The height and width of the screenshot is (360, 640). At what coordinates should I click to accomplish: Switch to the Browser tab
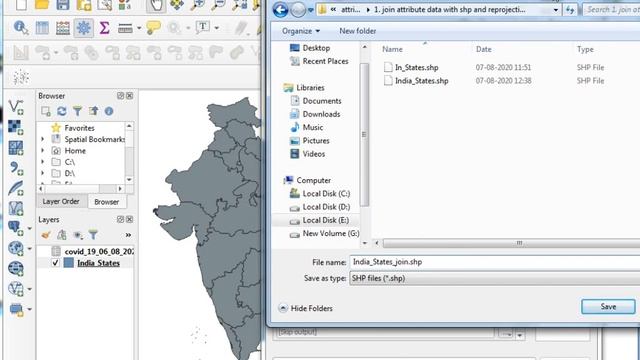[x=107, y=202]
